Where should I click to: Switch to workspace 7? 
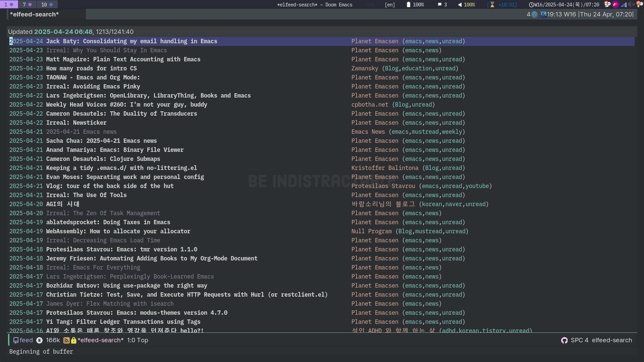[27, 4]
